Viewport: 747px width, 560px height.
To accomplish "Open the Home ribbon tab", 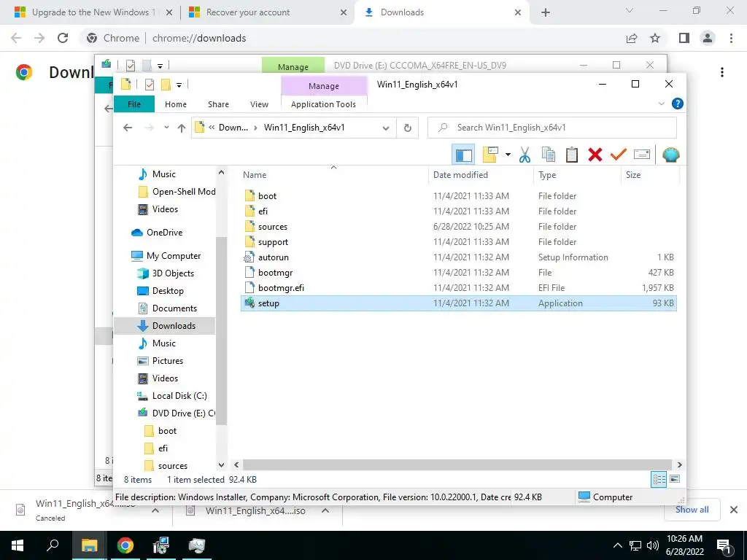I will click(x=176, y=104).
